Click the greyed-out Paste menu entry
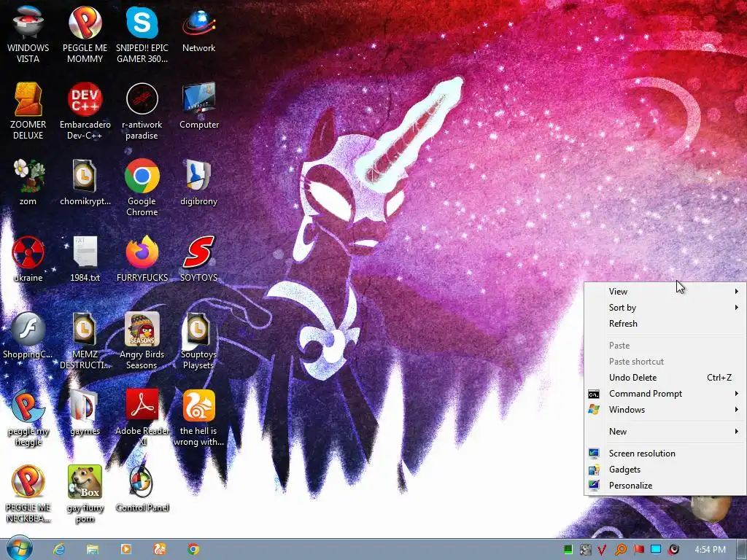The image size is (747, 560). coord(665,345)
